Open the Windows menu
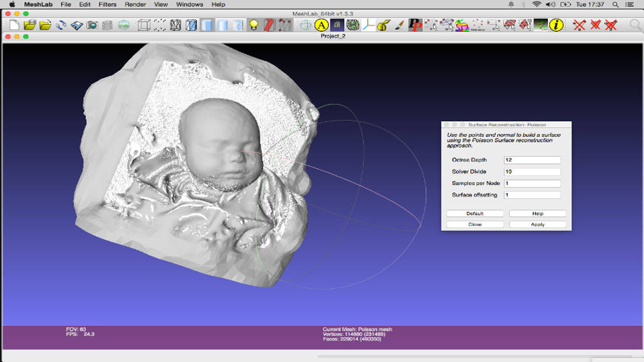Screen dimensions: 644x362 coord(190,4)
